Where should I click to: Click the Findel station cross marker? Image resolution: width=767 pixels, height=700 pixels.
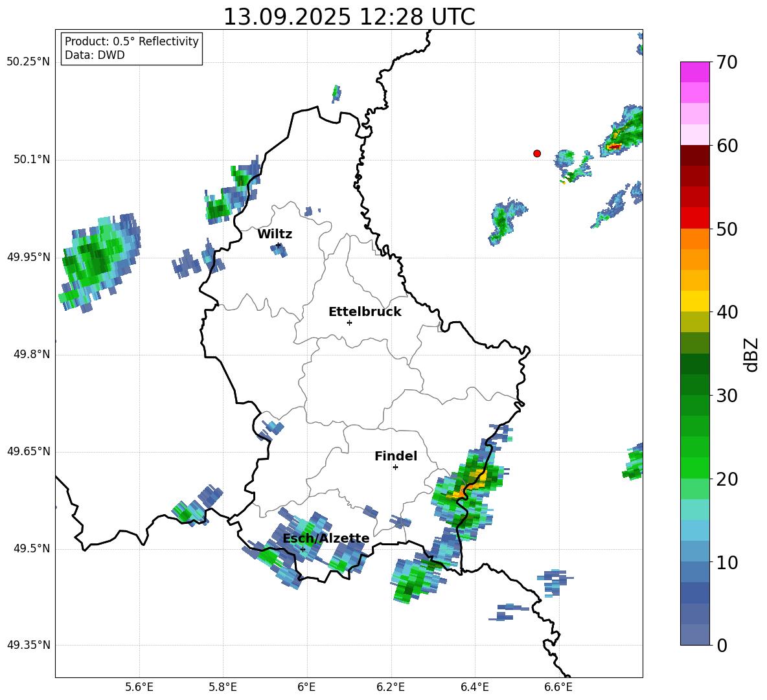pos(395,468)
